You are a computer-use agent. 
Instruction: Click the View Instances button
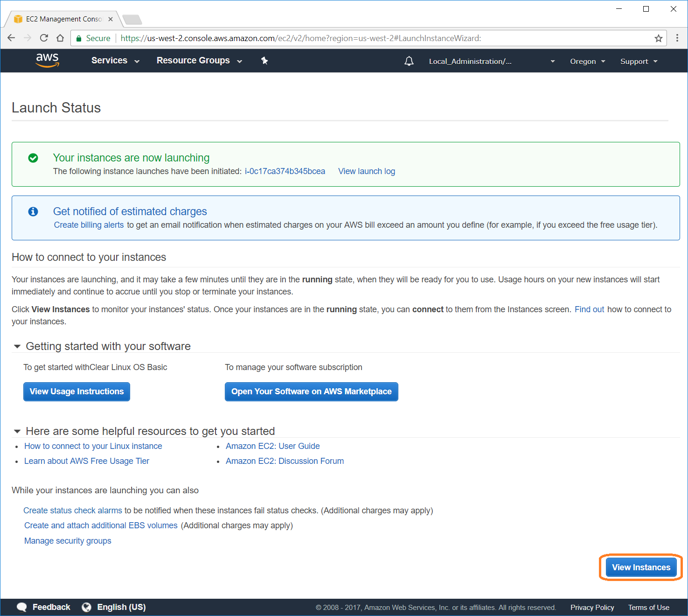tap(641, 567)
